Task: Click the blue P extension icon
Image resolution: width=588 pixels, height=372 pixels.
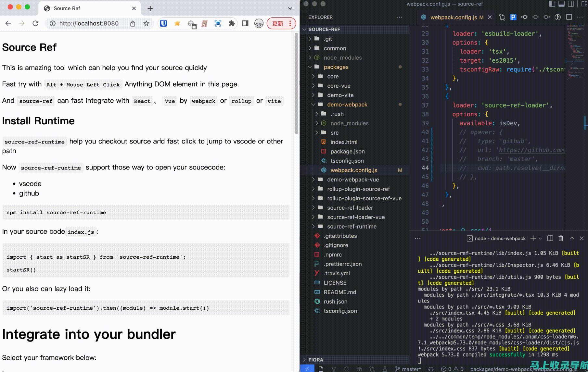Action: tap(513, 17)
